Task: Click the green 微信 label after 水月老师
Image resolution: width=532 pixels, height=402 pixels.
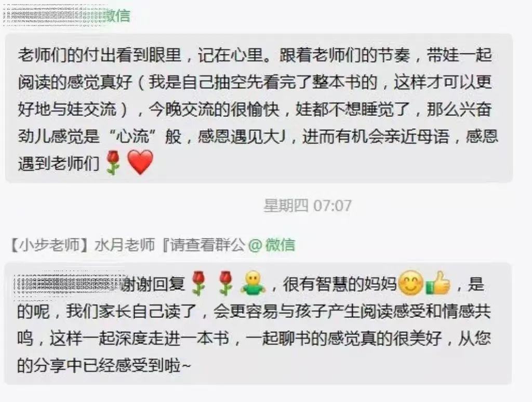Action: click(280, 245)
